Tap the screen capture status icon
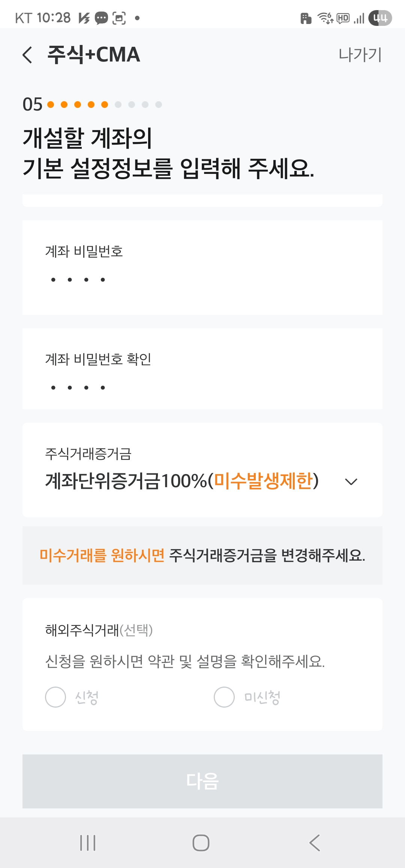Viewport: 405px width, 868px height. pyautogui.click(x=119, y=18)
